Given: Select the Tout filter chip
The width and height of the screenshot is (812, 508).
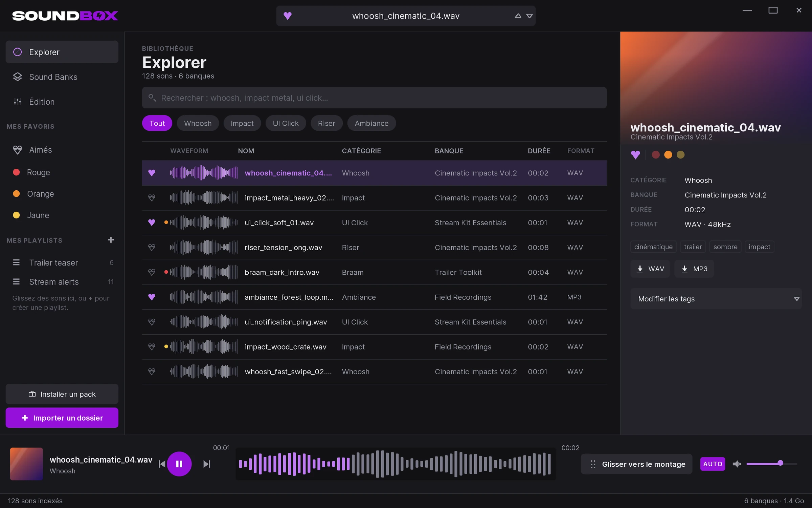Looking at the screenshot, I should pyautogui.click(x=157, y=123).
